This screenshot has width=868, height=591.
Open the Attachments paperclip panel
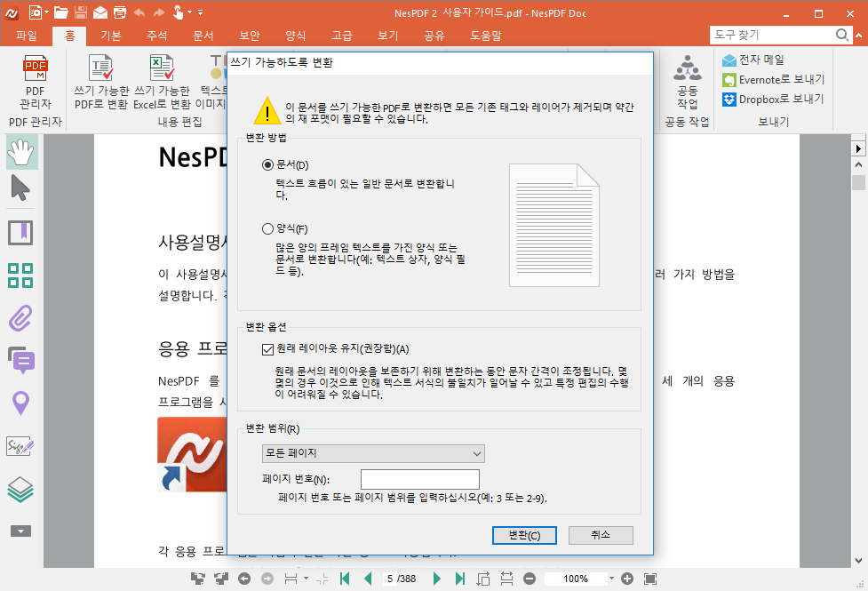pyautogui.click(x=20, y=317)
